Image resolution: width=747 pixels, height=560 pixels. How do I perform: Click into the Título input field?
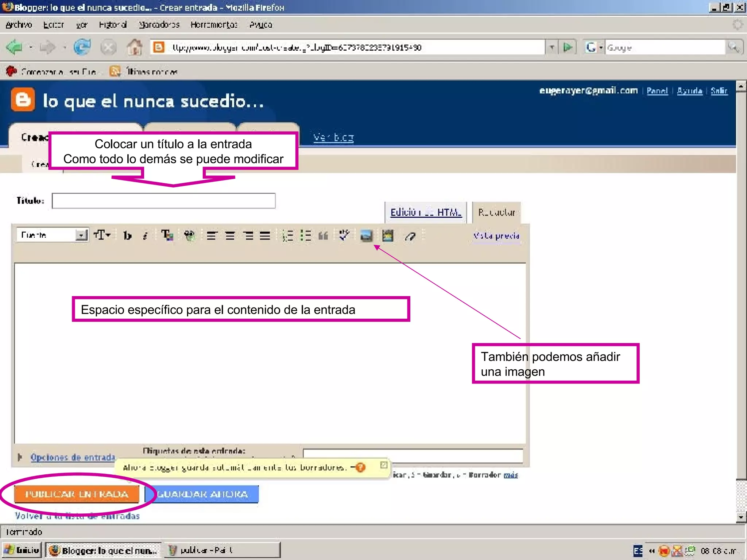(163, 201)
